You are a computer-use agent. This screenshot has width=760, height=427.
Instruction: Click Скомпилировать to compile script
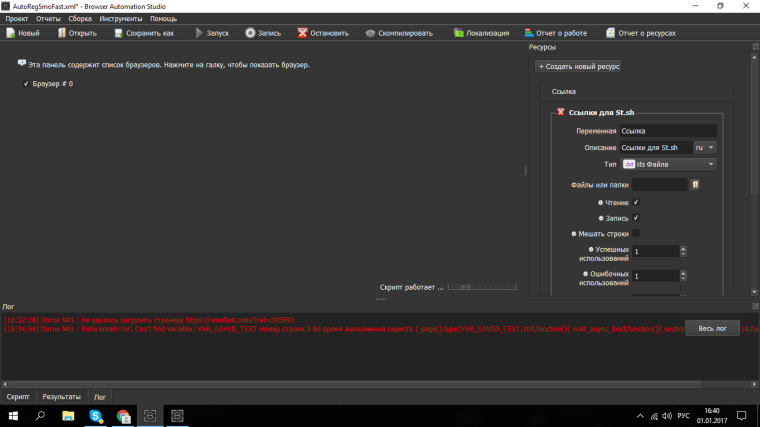pyautogui.click(x=399, y=33)
